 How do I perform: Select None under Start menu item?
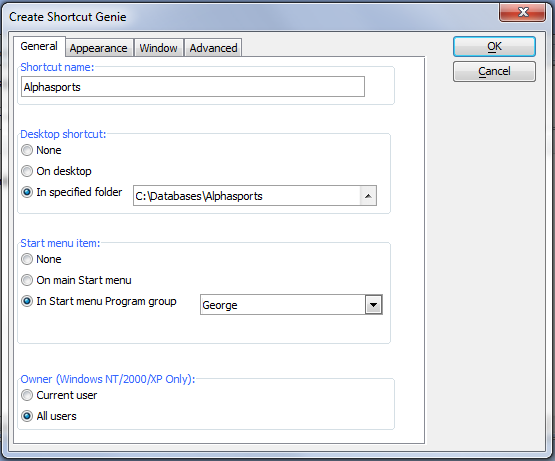[x=41, y=259]
